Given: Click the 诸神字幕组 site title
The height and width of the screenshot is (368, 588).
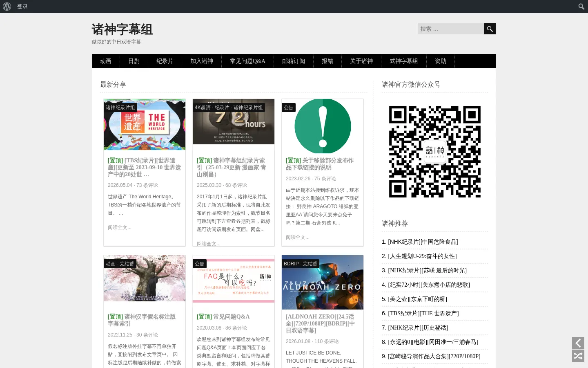Looking at the screenshot, I should (122, 29).
